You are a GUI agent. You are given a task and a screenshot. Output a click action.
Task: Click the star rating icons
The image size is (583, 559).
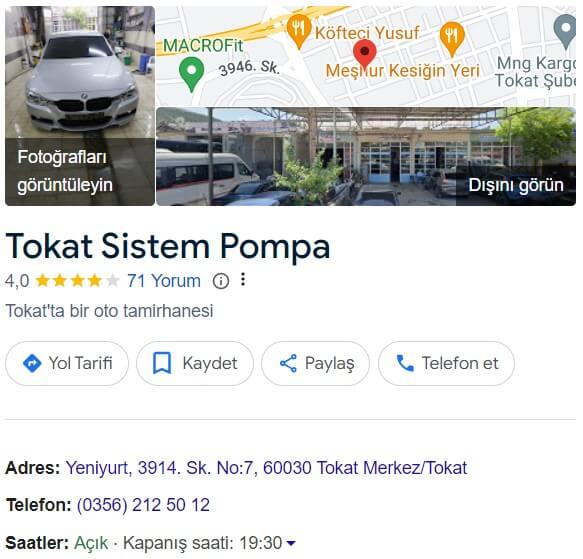click(78, 283)
